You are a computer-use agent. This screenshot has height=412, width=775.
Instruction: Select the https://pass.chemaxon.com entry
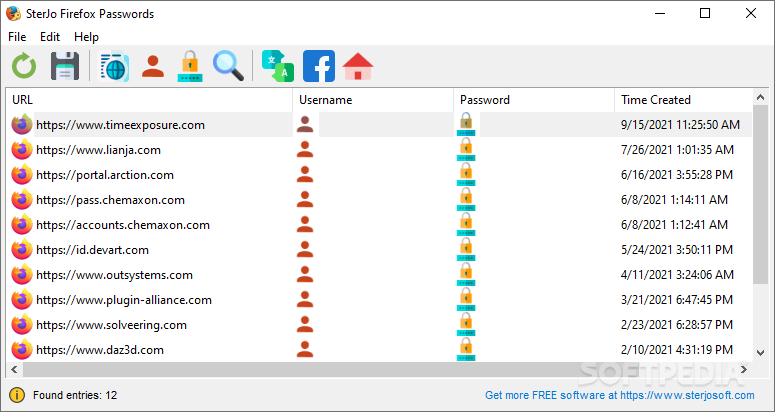[110, 200]
